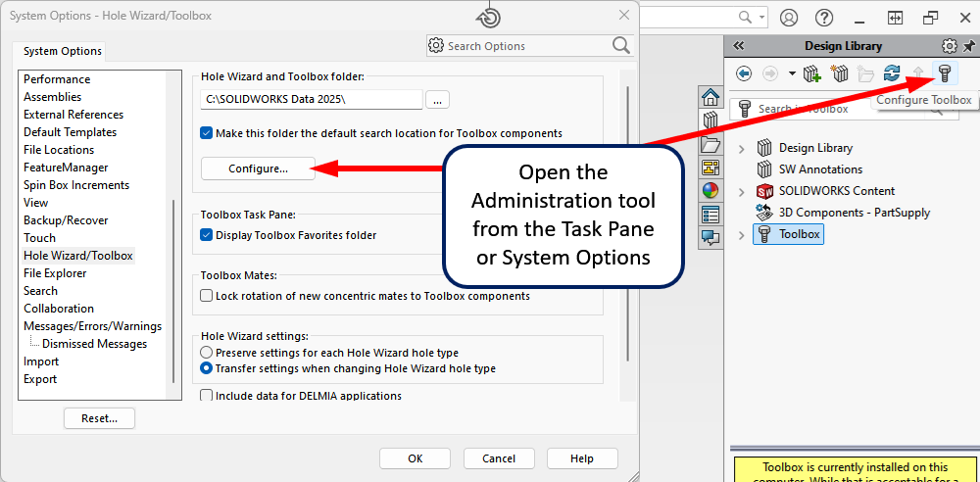
Task: Toggle Display Toolbox Favorites folder checkbox
Action: (x=207, y=235)
